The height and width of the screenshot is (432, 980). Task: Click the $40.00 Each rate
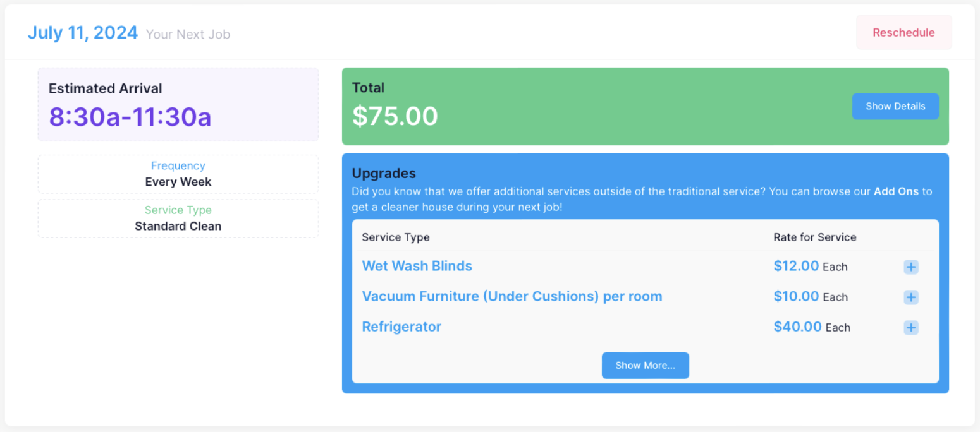(x=812, y=327)
